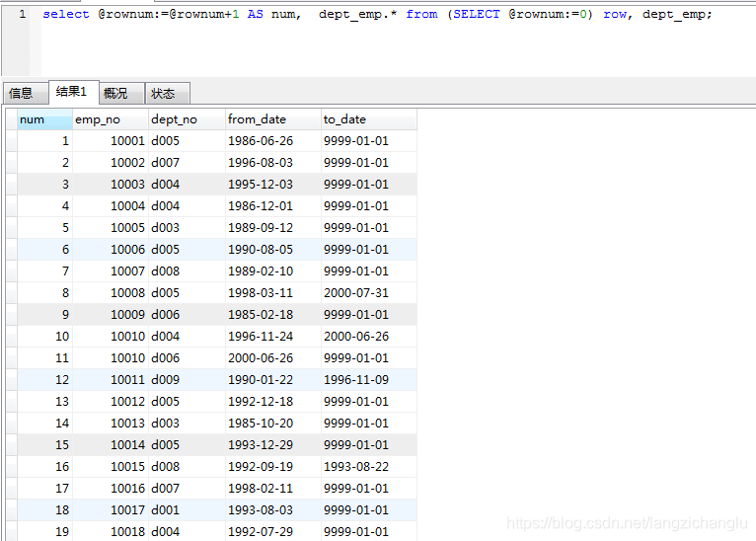The width and height of the screenshot is (756, 541).
Task: Select dept_no d007 in row 2
Action: click(x=188, y=163)
